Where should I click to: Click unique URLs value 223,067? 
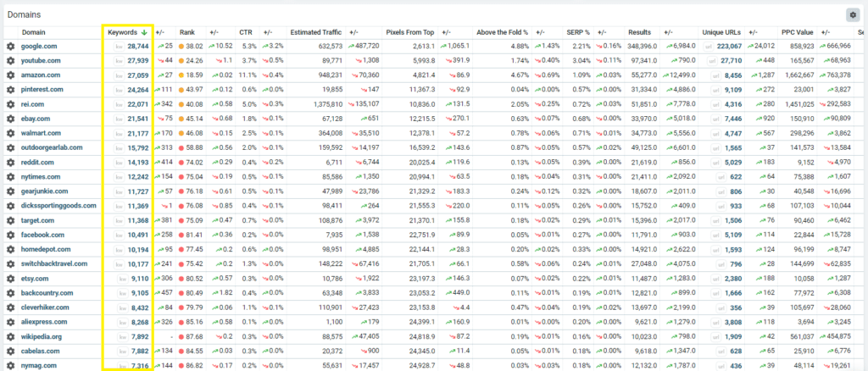coord(730,47)
